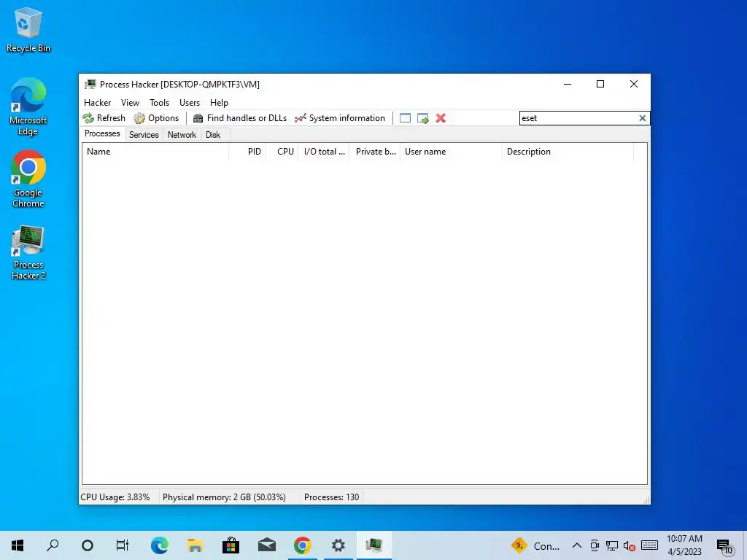Sort by the PID column header
The height and width of the screenshot is (560, 747).
(247, 152)
